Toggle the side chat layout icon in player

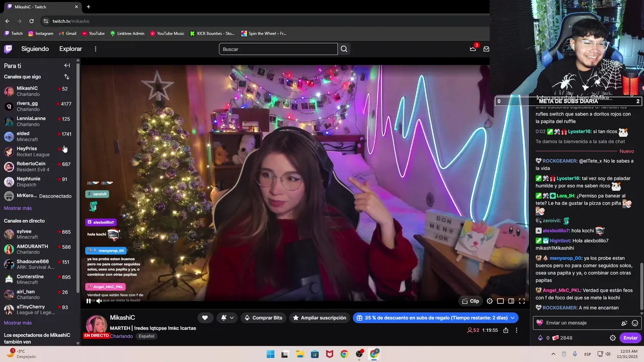click(511, 301)
